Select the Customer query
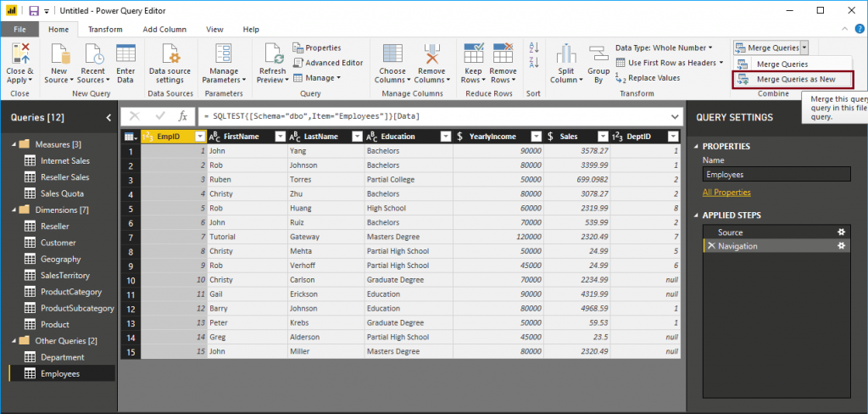Image resolution: width=868 pixels, height=414 pixels. (x=60, y=243)
